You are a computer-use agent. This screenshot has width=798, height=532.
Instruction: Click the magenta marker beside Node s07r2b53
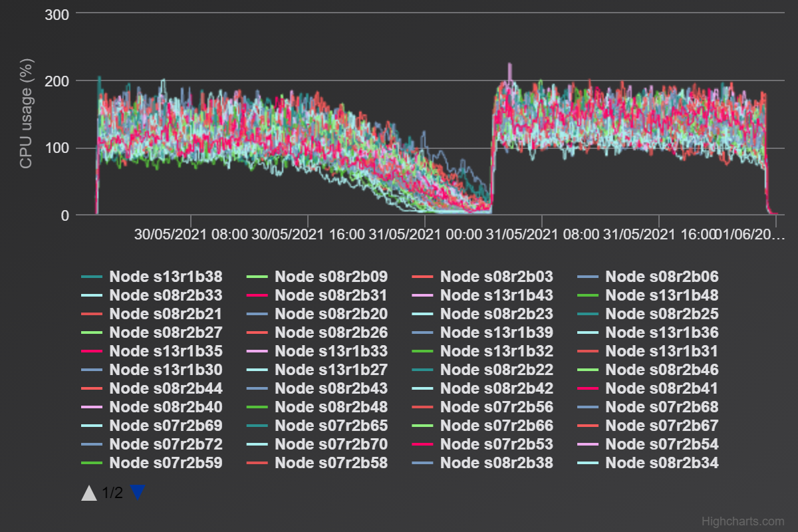[x=422, y=444]
